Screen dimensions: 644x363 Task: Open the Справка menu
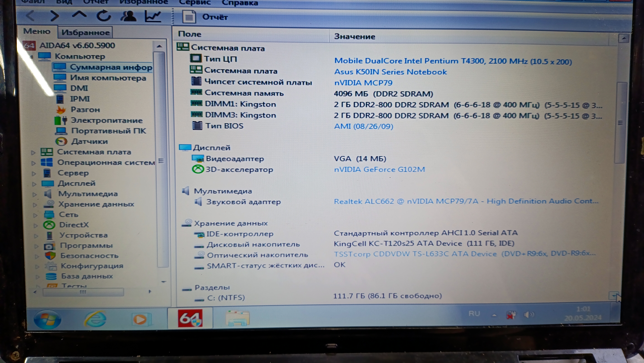tap(240, 3)
